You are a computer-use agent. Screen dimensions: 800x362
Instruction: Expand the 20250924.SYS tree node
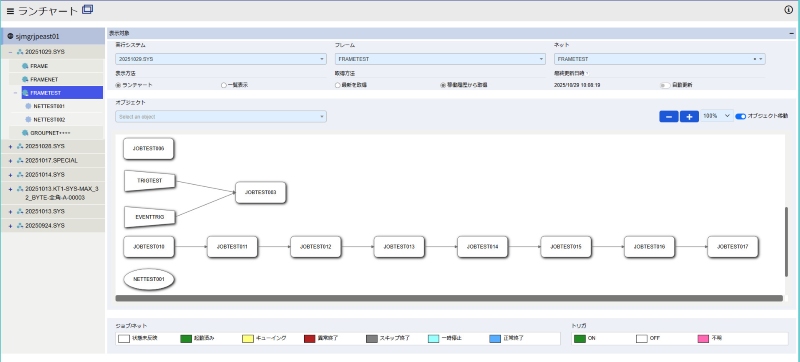(10, 225)
